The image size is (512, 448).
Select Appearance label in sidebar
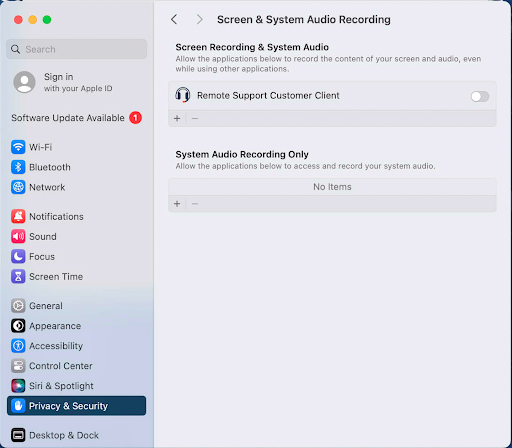55,326
